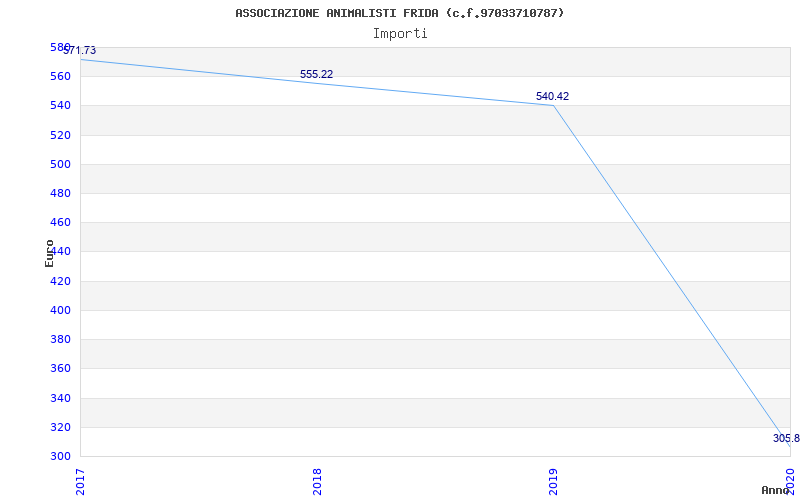Click the Anno x-axis title

(776, 490)
